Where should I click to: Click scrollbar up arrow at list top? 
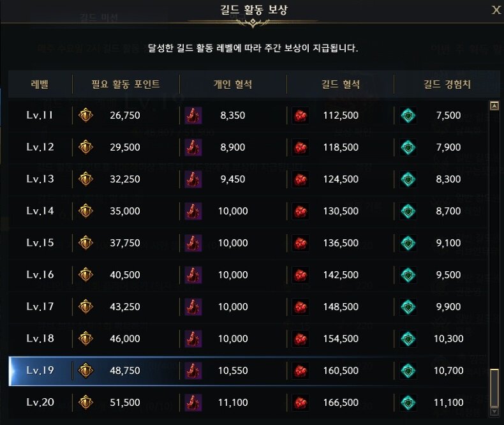click(x=494, y=106)
